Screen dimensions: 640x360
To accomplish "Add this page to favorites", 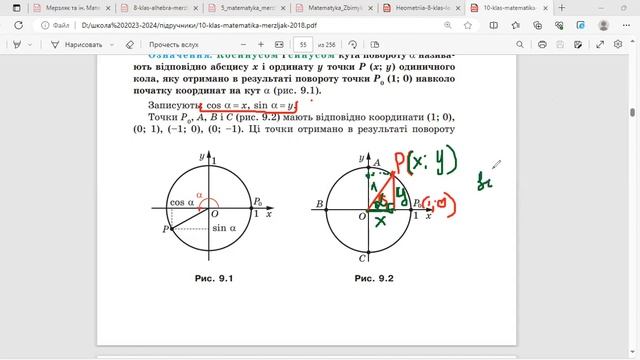I will 468,25.
